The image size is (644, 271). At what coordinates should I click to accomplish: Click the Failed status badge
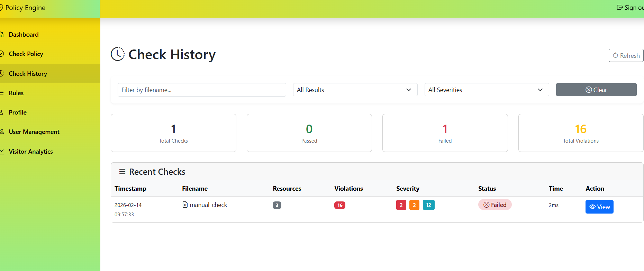(x=495, y=205)
